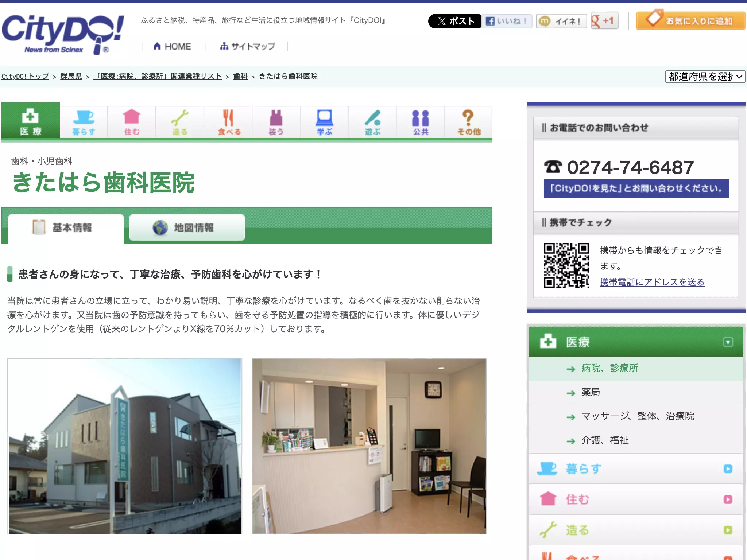The image size is (747, 560).
Task: Switch to the 地図情報 tab
Action: [187, 227]
